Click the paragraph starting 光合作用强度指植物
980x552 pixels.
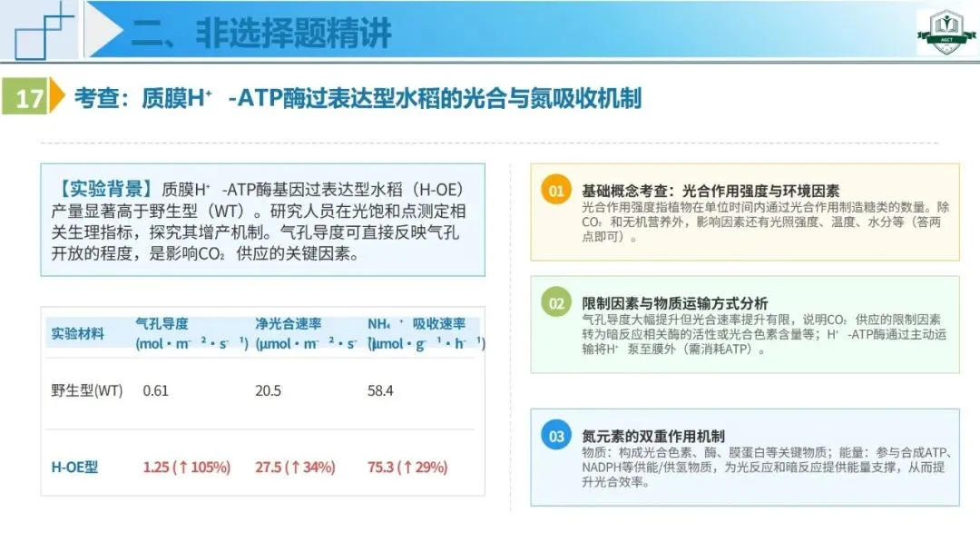tap(766, 222)
